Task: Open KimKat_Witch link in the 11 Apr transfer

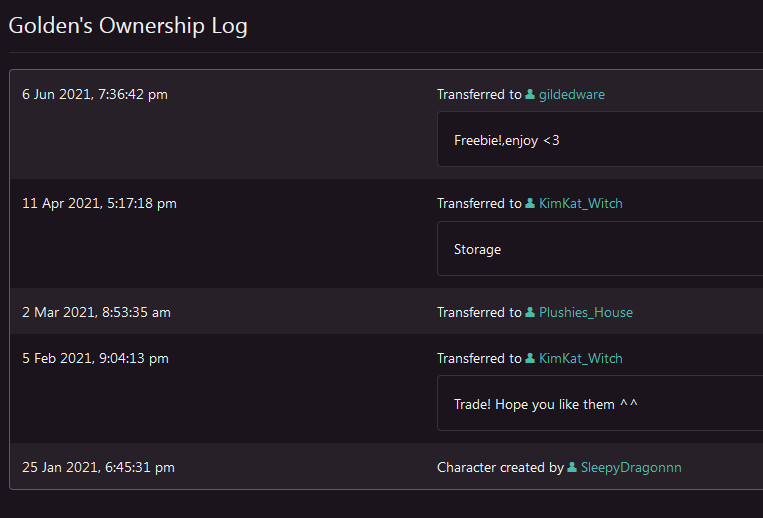Action: (x=580, y=204)
